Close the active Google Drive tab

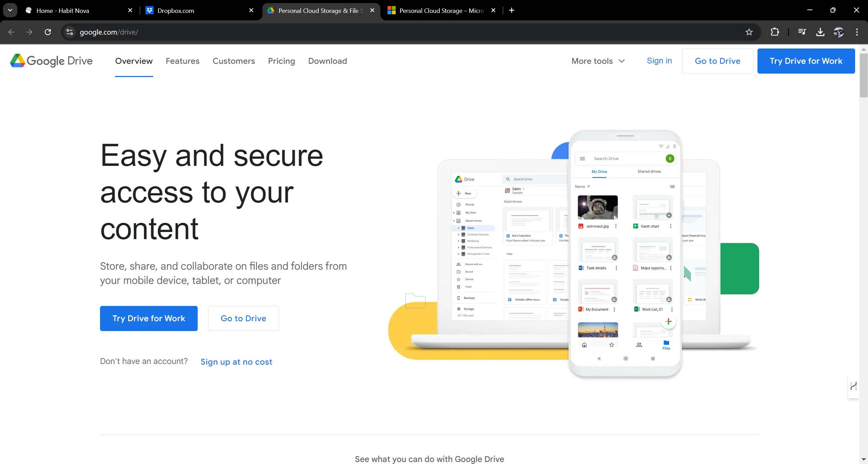click(372, 11)
